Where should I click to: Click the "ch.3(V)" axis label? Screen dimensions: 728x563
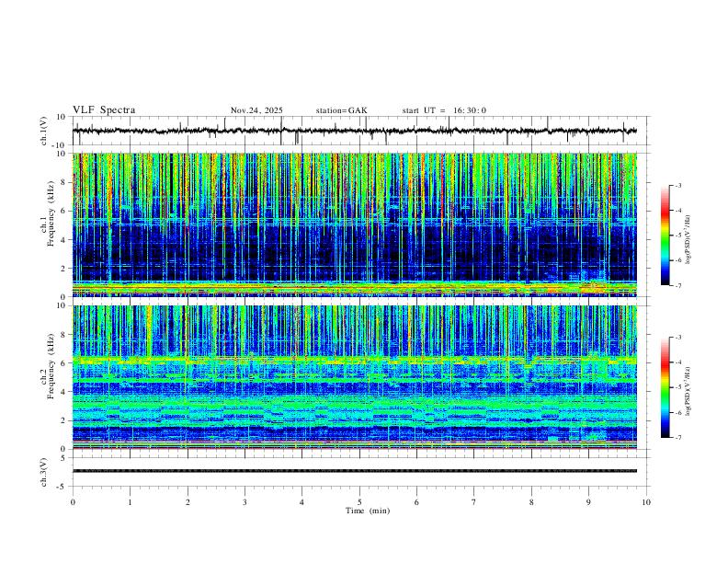[44, 472]
